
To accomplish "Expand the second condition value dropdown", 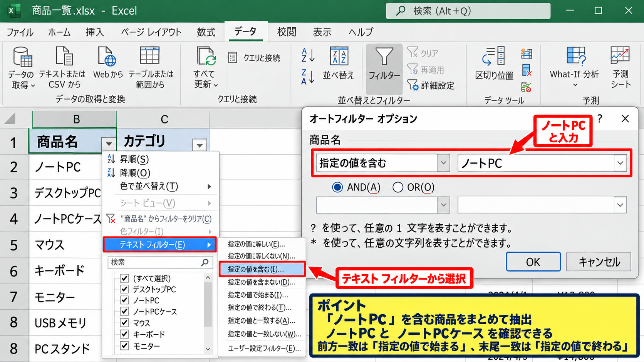I will 620,205.
